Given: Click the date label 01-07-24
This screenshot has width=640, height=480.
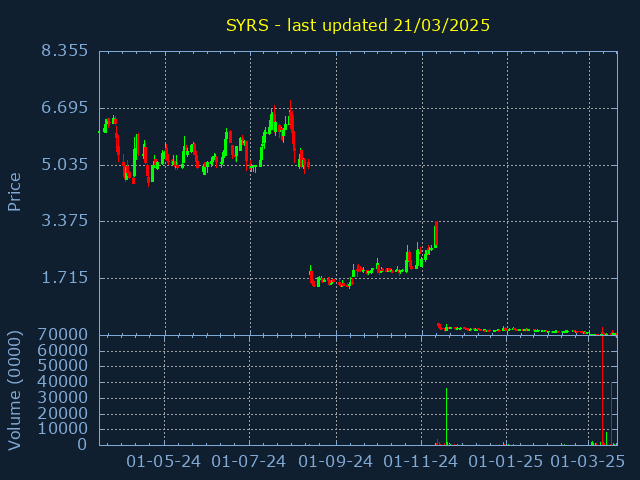Looking at the screenshot, I should [249, 462].
